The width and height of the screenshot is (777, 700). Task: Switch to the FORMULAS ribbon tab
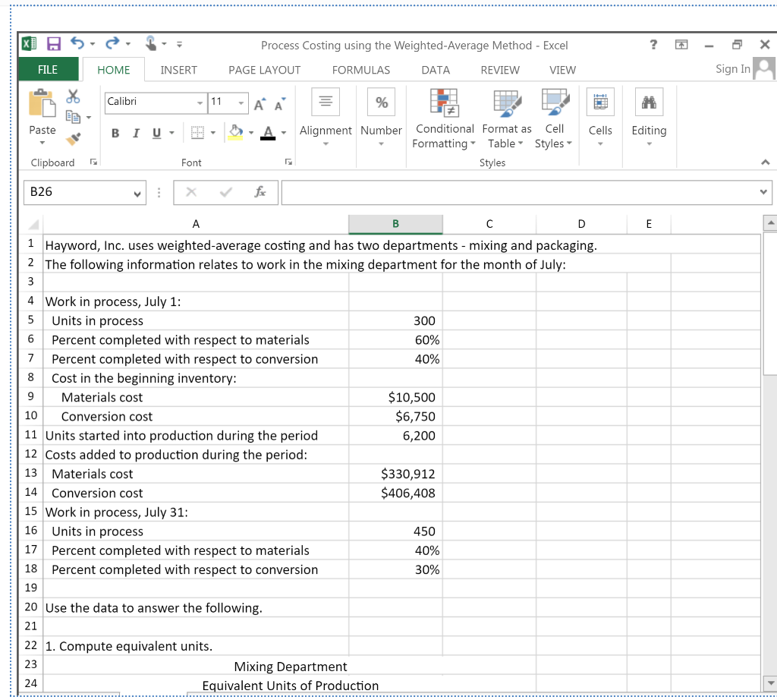pos(360,70)
